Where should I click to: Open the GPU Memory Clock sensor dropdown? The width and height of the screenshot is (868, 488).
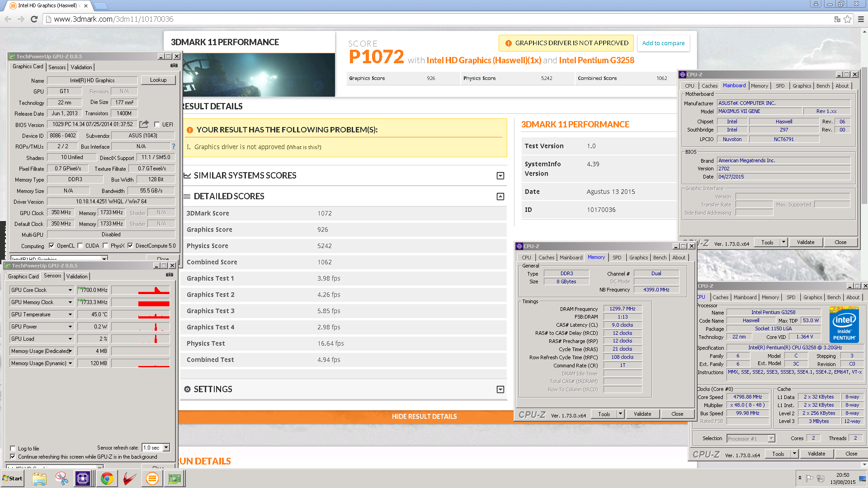pos(70,302)
